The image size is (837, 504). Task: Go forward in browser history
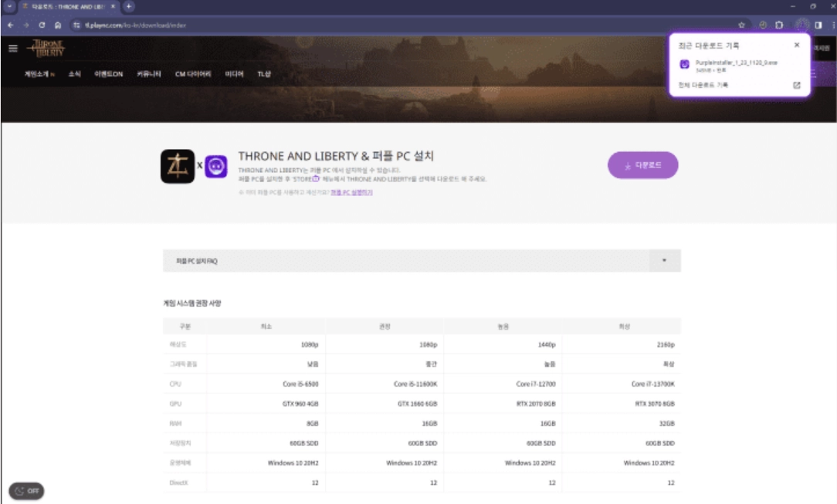pyautogui.click(x=25, y=25)
